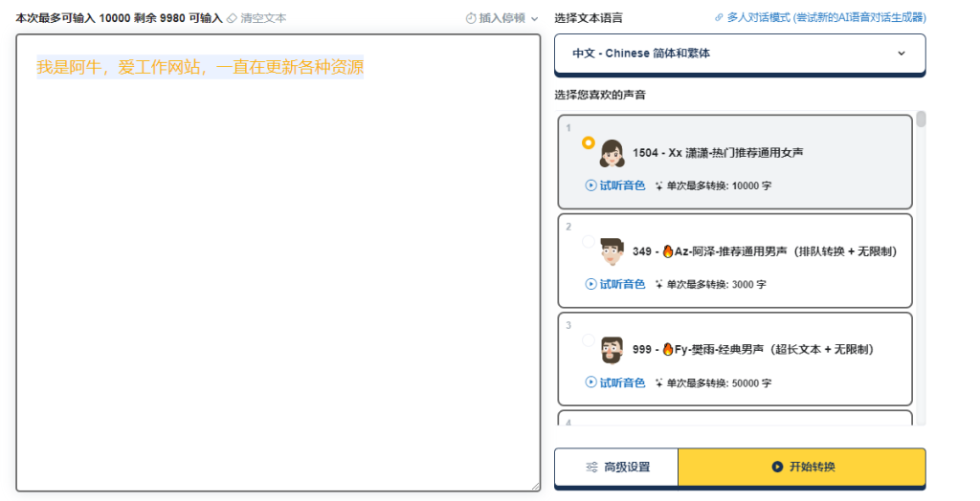980x501 pixels.
Task: Click 清空文本 to clear the text
Action: click(263, 19)
